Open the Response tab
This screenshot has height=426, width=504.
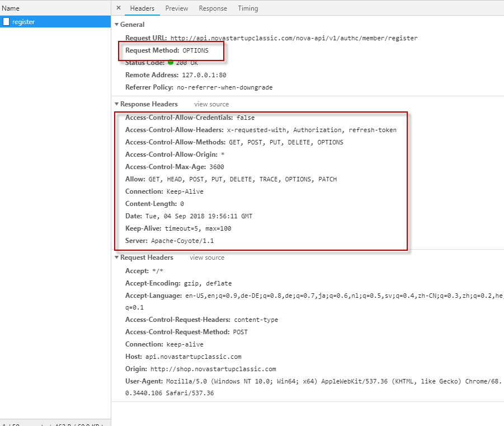click(x=213, y=8)
